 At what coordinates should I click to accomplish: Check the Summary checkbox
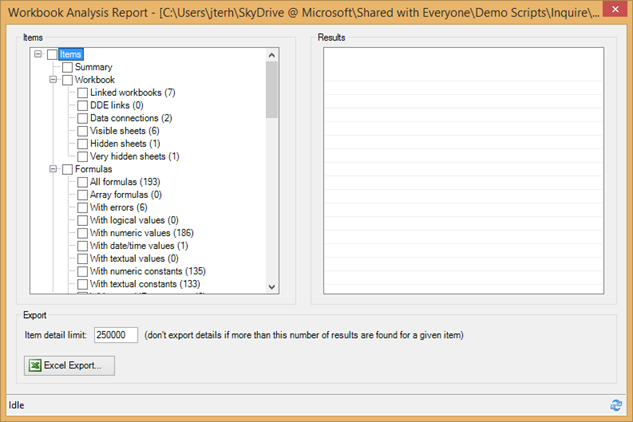coord(67,67)
